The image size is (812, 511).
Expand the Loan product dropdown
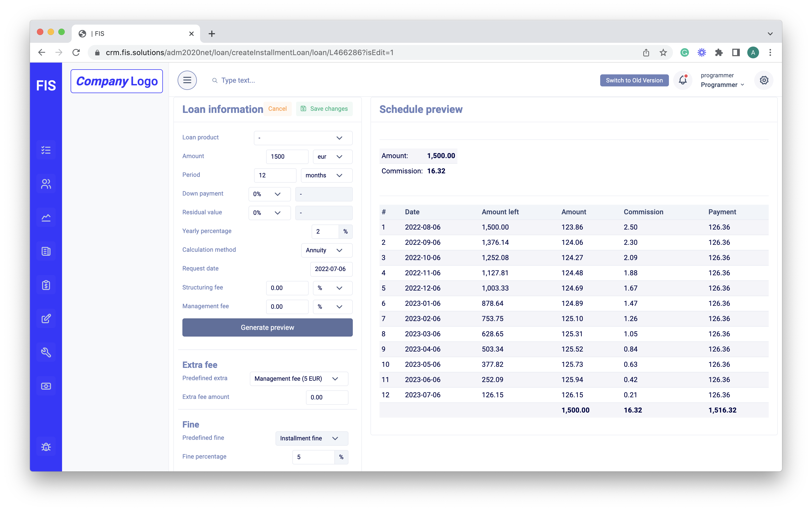point(302,138)
